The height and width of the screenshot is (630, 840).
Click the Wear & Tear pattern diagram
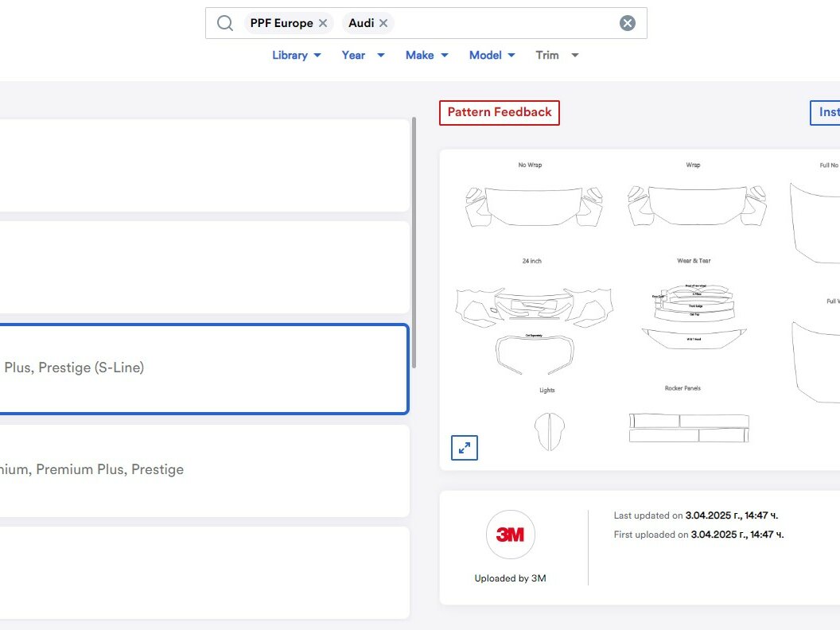693,310
